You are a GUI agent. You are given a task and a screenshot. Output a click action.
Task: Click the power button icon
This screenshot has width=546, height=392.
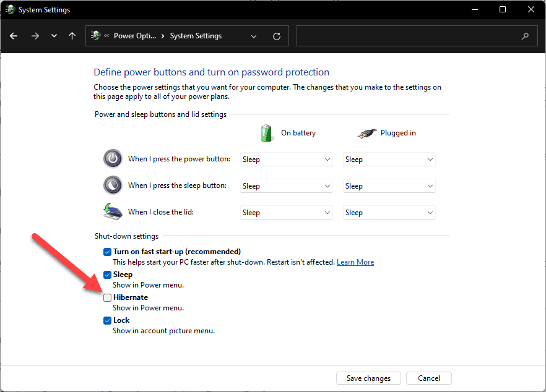pos(113,159)
